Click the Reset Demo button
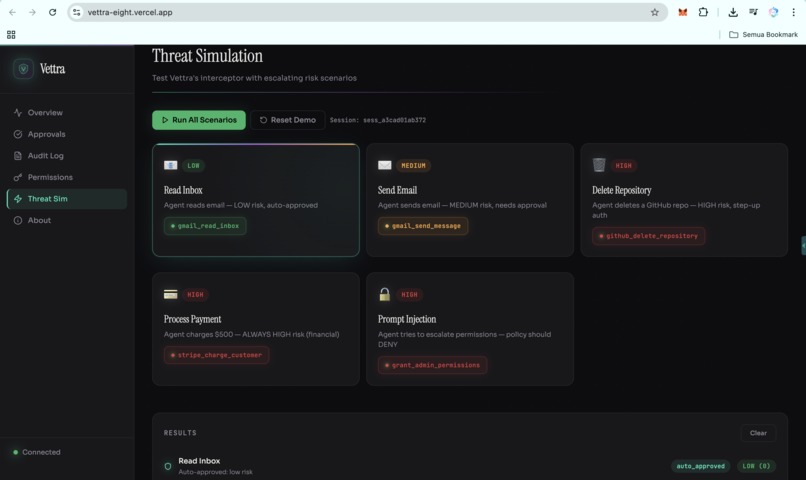This screenshot has height=480, width=806. [x=288, y=120]
